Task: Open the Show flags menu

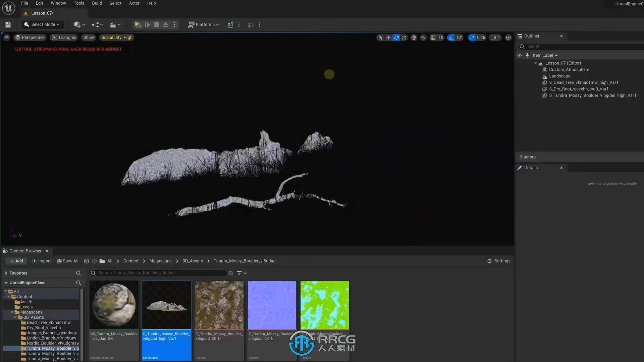Action: coord(89,38)
